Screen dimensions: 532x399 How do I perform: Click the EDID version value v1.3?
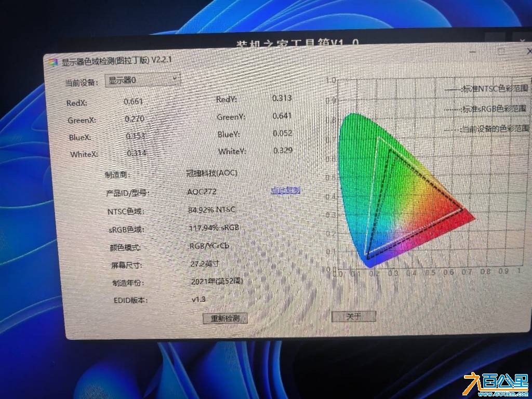(198, 299)
